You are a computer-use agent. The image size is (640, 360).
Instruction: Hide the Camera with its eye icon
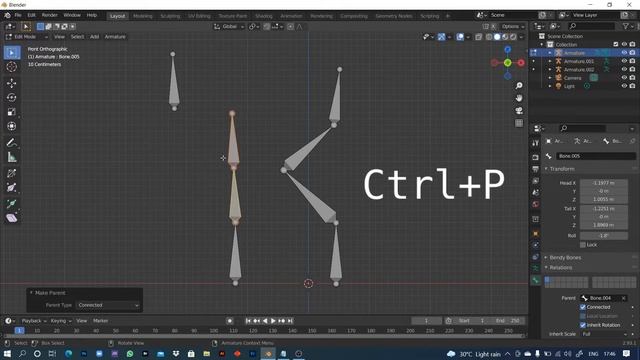coord(624,78)
